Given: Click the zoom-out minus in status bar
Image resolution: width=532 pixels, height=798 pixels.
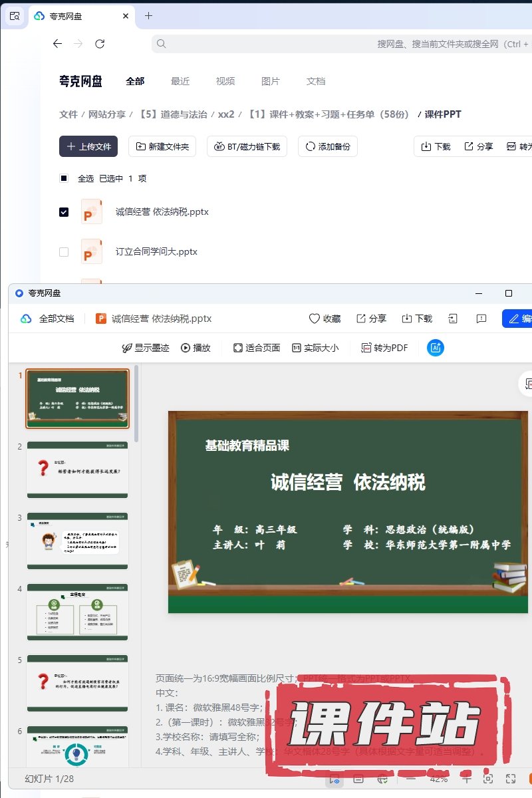Looking at the screenshot, I should pos(410,779).
